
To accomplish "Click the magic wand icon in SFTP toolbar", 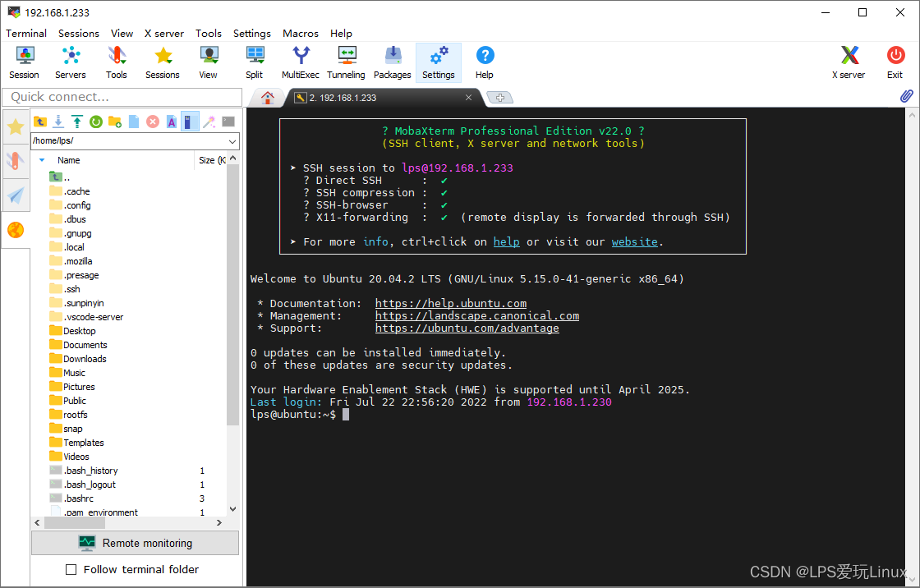I will click(209, 122).
